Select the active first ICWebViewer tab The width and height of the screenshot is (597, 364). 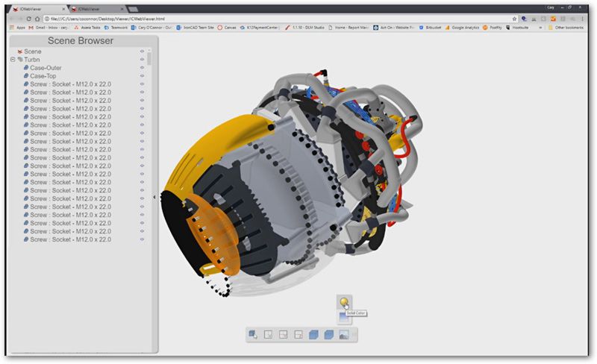(38, 9)
